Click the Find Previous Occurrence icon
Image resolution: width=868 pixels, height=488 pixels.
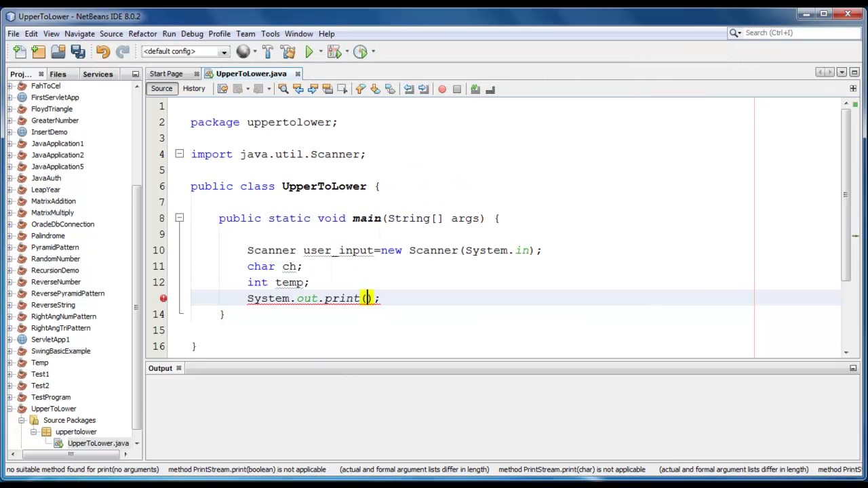(298, 89)
